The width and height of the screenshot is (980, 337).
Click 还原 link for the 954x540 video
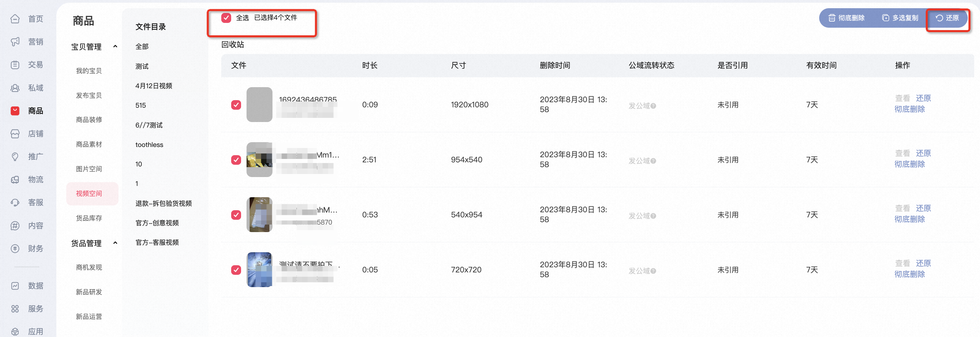click(923, 153)
